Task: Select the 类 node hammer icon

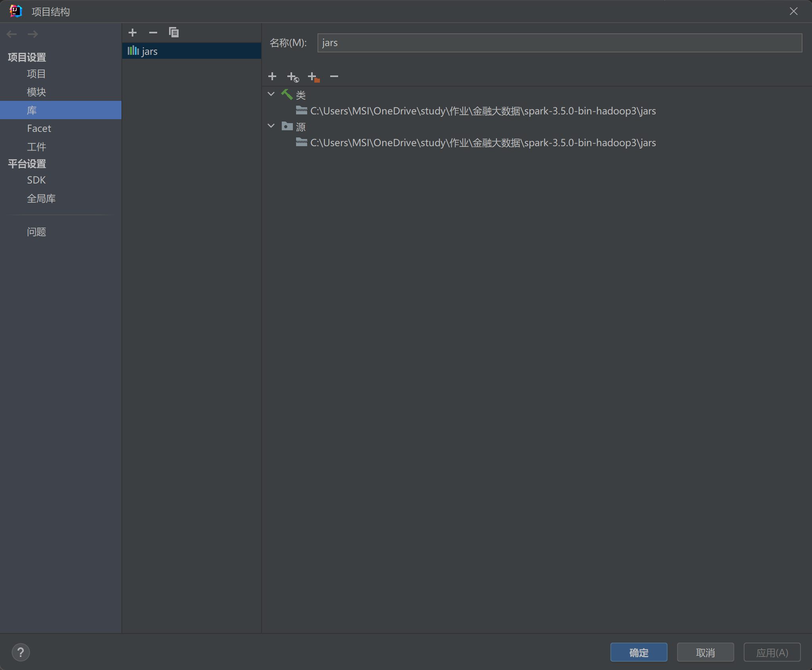Action: pyautogui.click(x=287, y=95)
